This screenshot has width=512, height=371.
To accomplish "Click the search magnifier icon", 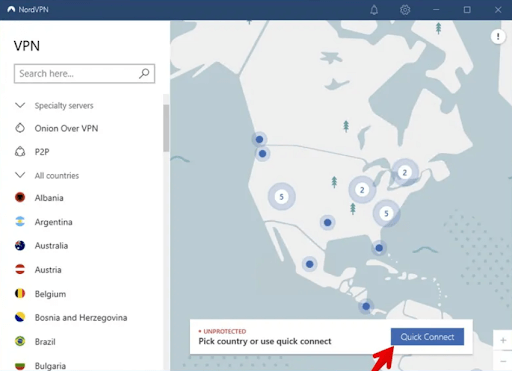I will [144, 73].
